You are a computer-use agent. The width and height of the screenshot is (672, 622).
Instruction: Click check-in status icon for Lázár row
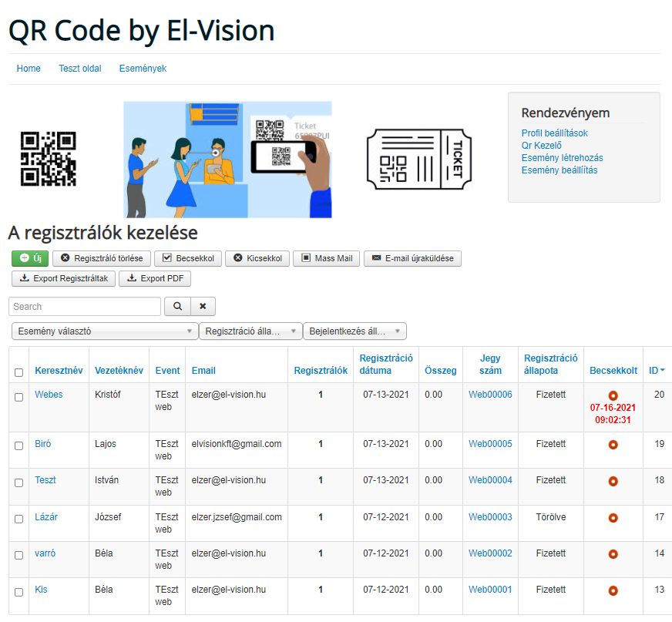(613, 518)
